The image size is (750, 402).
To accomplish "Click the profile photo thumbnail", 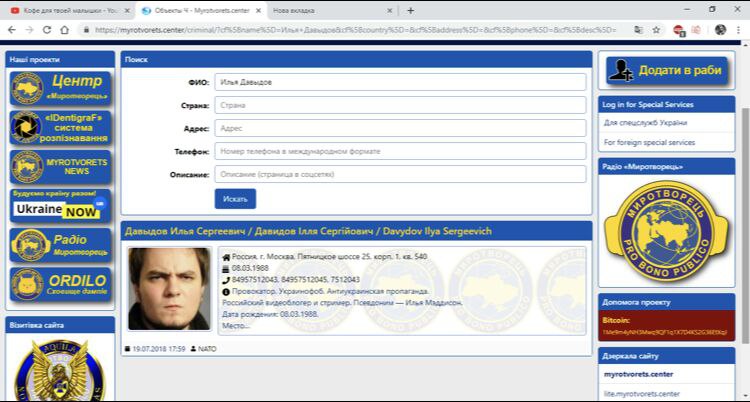I will click(169, 289).
